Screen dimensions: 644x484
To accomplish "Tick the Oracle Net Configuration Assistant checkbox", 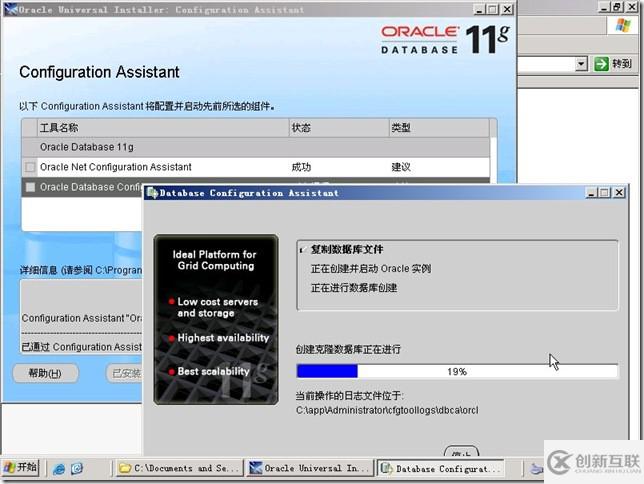I will pos(30,167).
